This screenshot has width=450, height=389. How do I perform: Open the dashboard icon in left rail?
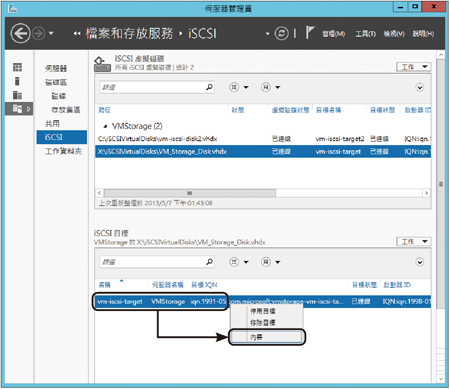click(x=17, y=68)
